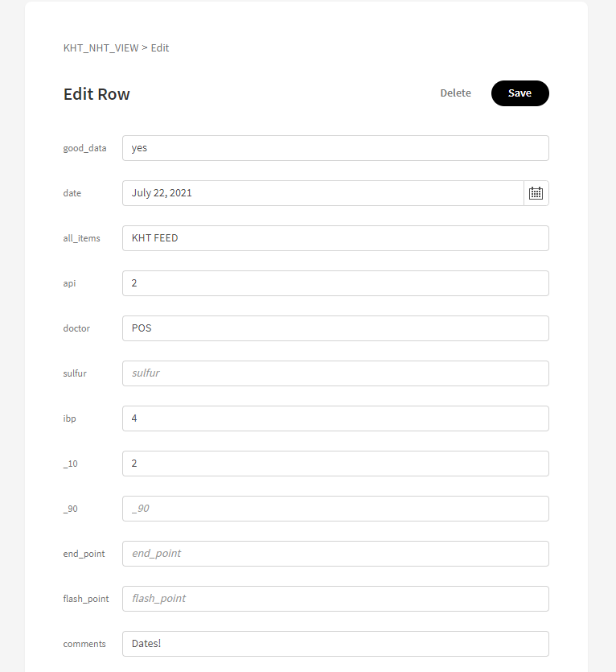Click the Edit Row page title
The height and width of the screenshot is (672, 616).
coord(97,94)
